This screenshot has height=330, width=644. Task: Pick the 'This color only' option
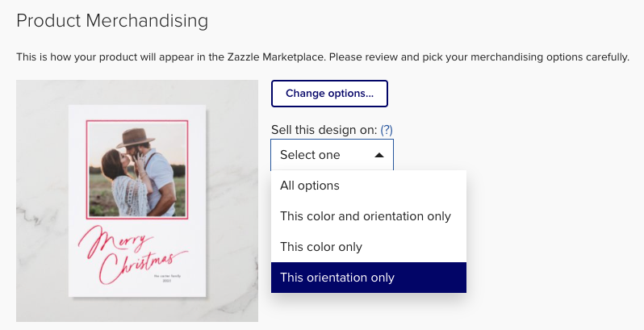pyautogui.click(x=320, y=247)
